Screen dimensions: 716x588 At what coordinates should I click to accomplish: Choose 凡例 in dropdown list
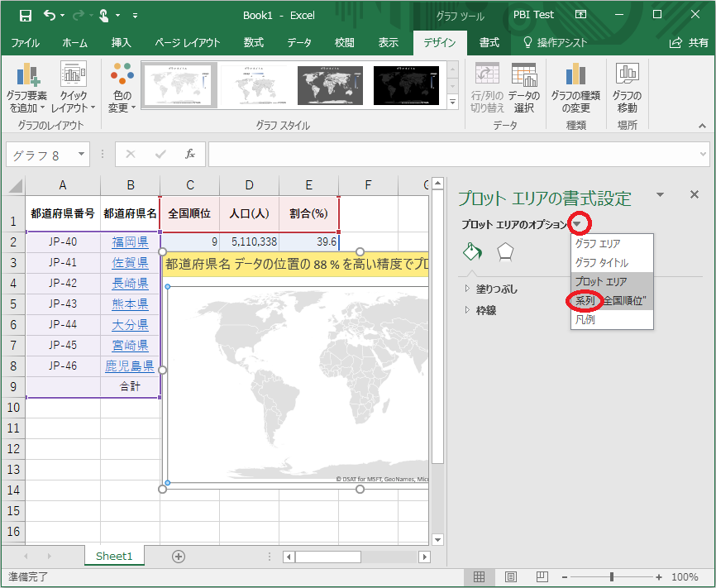[x=612, y=319]
